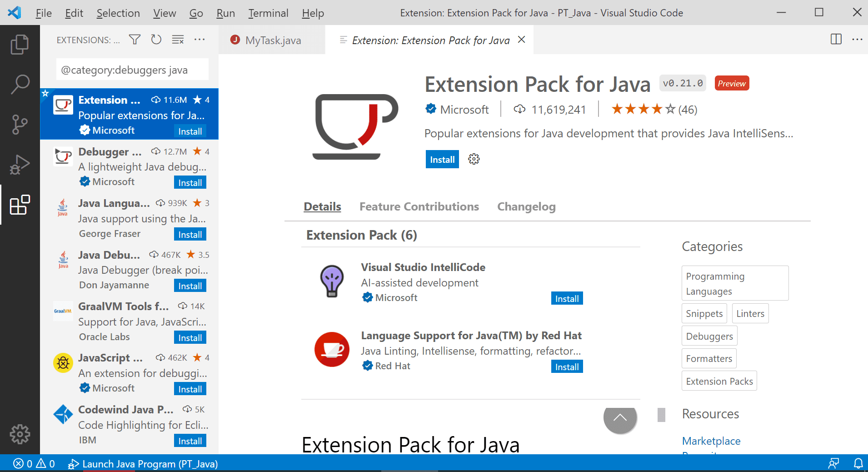Open the Marketplace resource link
The height and width of the screenshot is (472, 868).
(711, 441)
